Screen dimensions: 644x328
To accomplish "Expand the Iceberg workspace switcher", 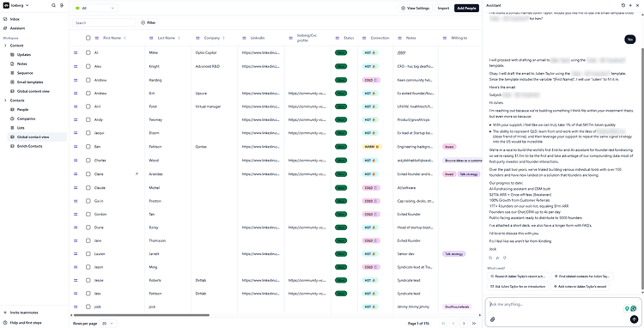I will 16,6.
